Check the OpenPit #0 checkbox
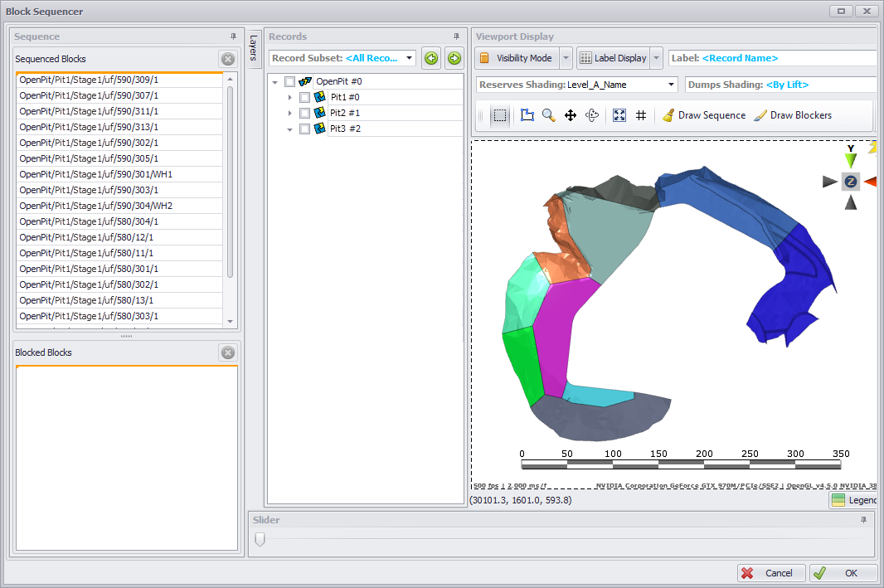 [x=289, y=81]
